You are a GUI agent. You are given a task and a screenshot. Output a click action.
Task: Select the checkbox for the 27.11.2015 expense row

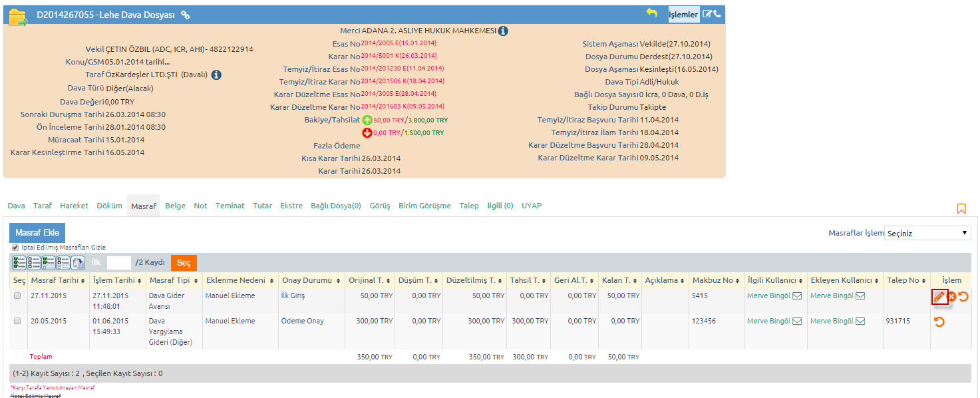(17, 296)
